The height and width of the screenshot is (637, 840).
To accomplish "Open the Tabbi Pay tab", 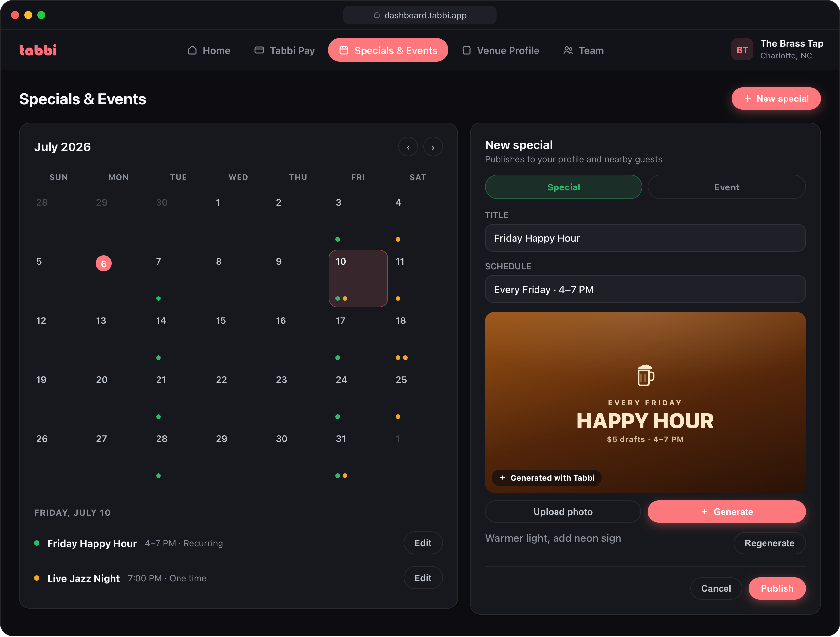I will pos(284,50).
